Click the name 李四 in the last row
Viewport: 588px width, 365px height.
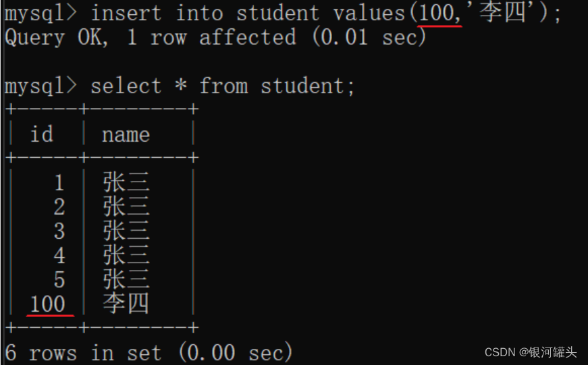[126, 303]
